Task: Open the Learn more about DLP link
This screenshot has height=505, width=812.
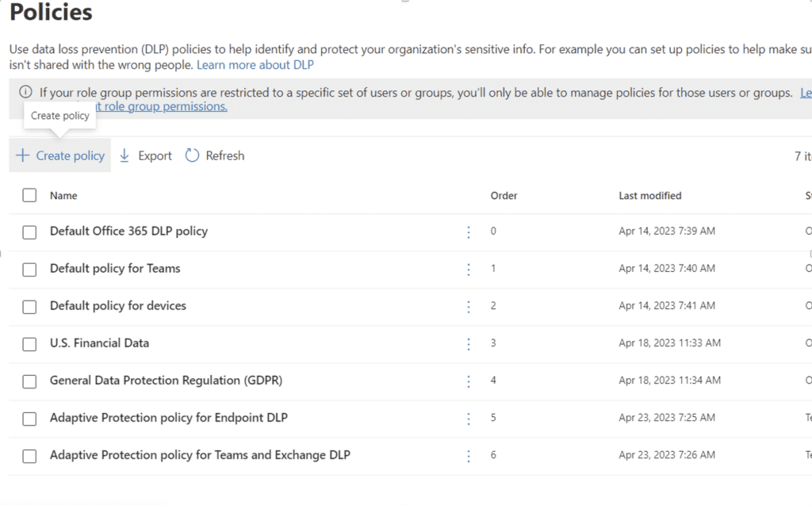Action: tap(255, 65)
